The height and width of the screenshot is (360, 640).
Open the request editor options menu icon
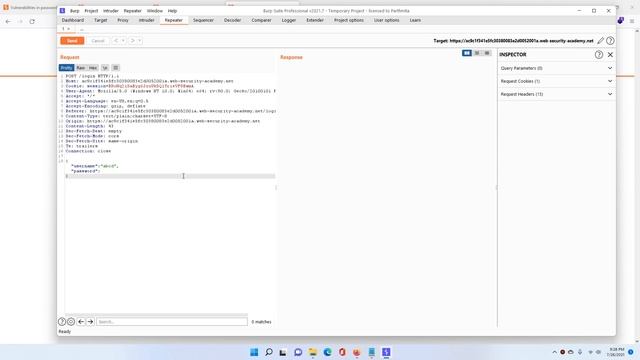(116, 68)
